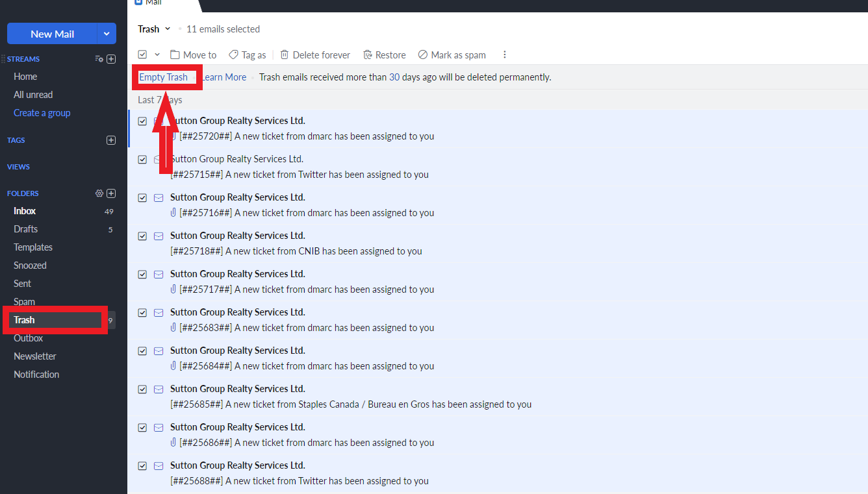Click attachment clip on ticket 25684 email
Viewport: 868px width, 494px height.
(x=173, y=366)
